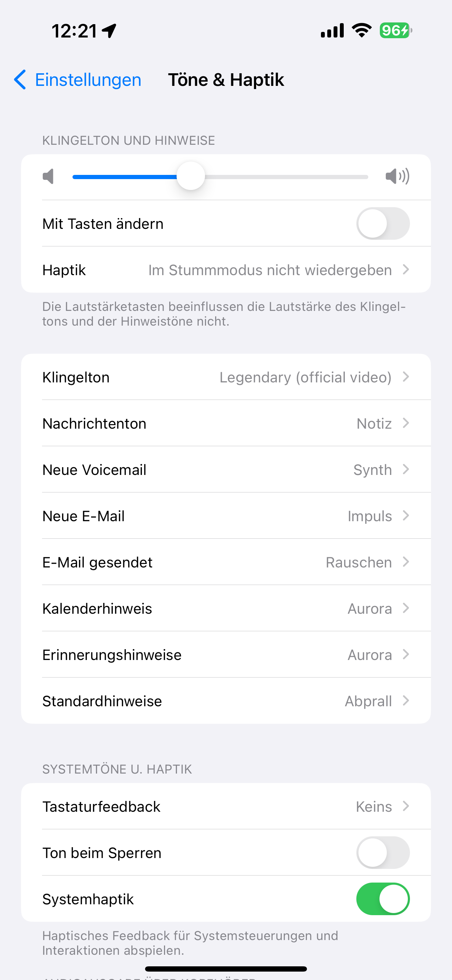Enable Mit Tasten ändern switch

[x=383, y=223]
